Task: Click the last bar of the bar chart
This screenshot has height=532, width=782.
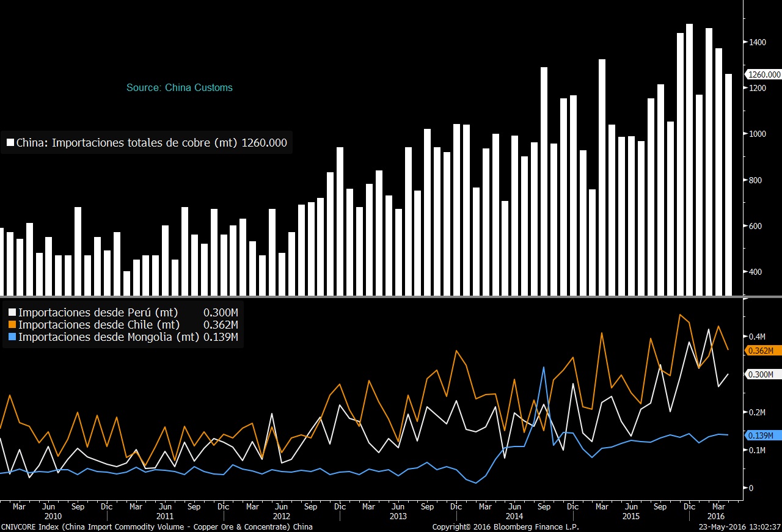Action: coord(728,184)
